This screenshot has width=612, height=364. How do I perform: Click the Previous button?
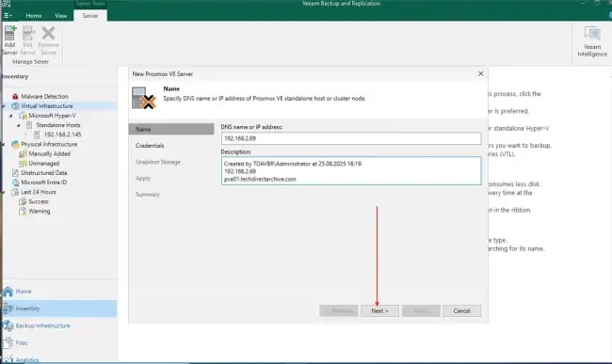pyautogui.click(x=338, y=311)
